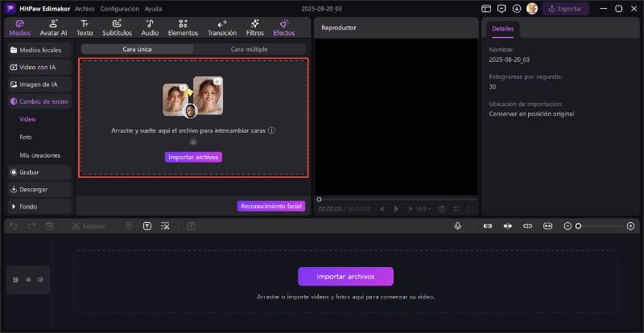Open the feedback message icon

point(502,9)
